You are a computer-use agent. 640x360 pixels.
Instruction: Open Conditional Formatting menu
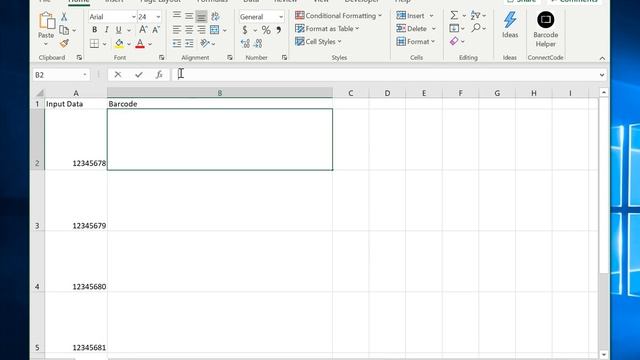(338, 16)
